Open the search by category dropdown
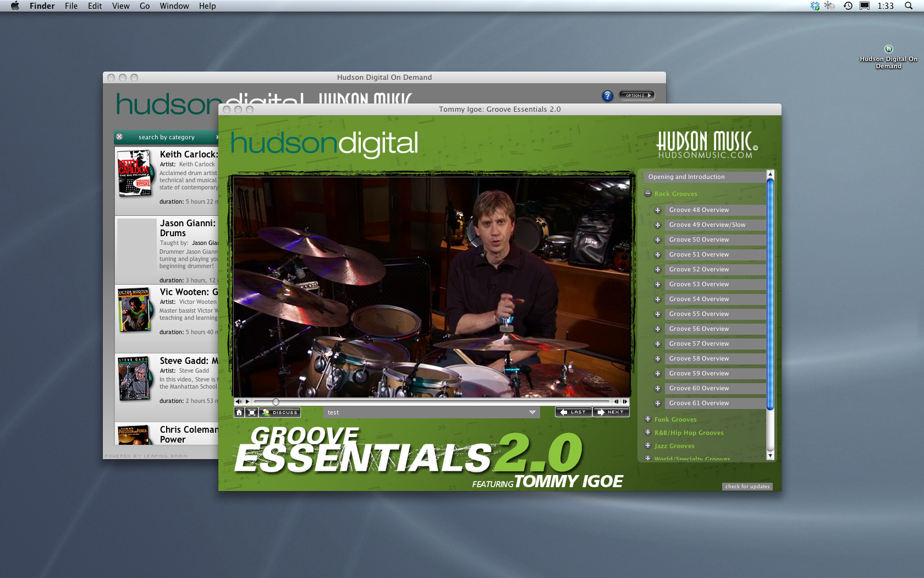 (x=166, y=137)
